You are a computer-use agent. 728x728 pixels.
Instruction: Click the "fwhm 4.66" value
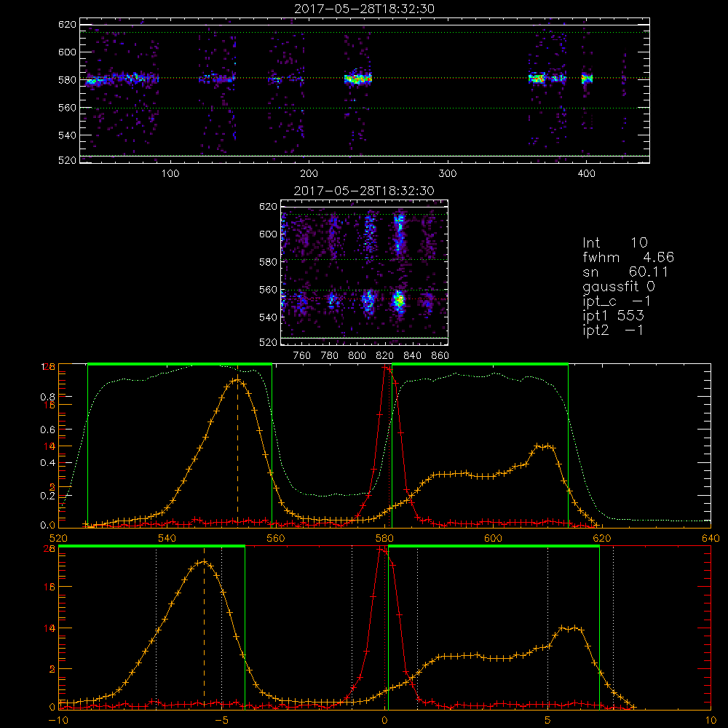(628, 257)
